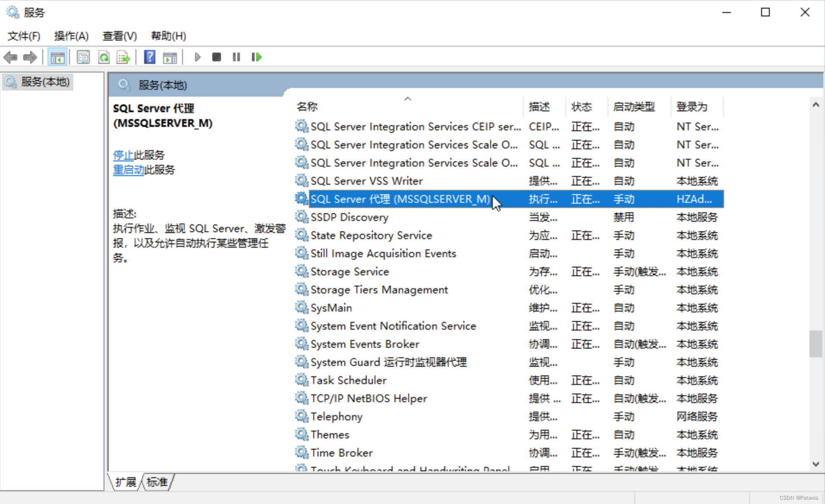Viewport: 825px width, 504px height.
Task: Click the Refresh toolbar icon
Action: click(x=104, y=57)
